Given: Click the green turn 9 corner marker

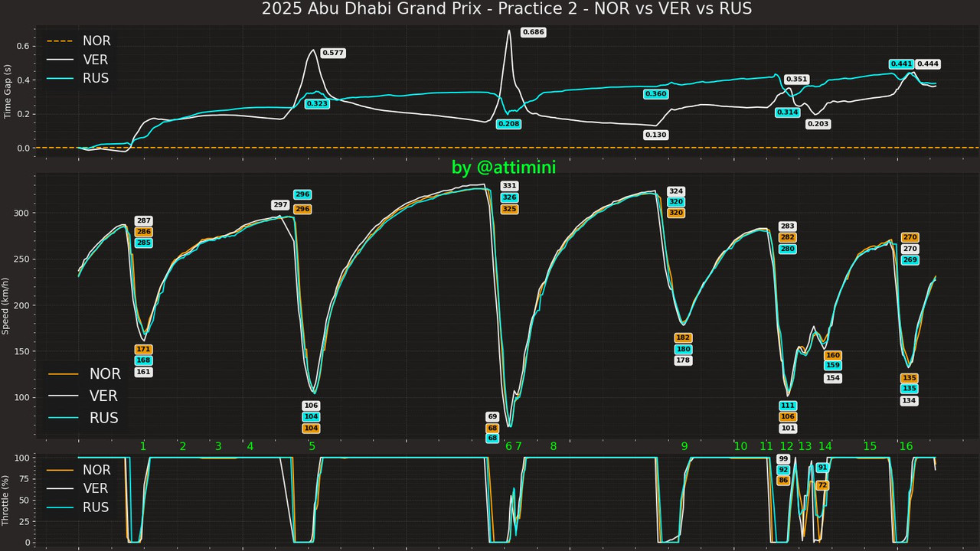Looking at the screenshot, I should point(684,446).
